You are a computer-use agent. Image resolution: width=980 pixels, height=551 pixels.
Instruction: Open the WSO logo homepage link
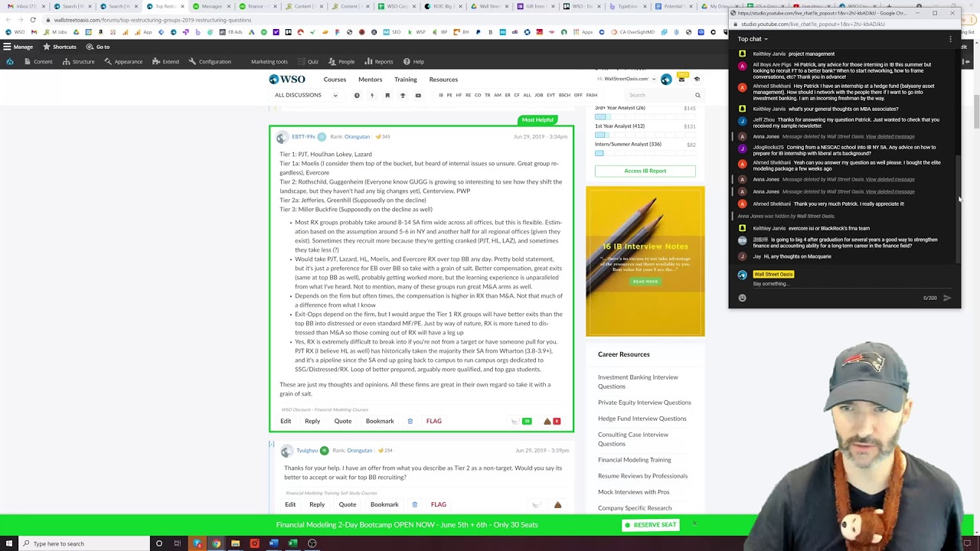[287, 79]
